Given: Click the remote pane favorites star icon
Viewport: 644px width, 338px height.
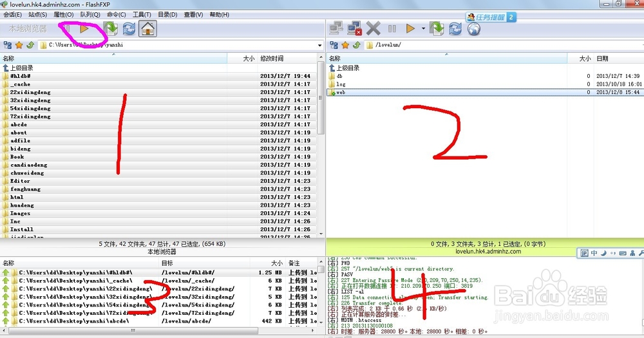Looking at the screenshot, I should click(x=345, y=45).
